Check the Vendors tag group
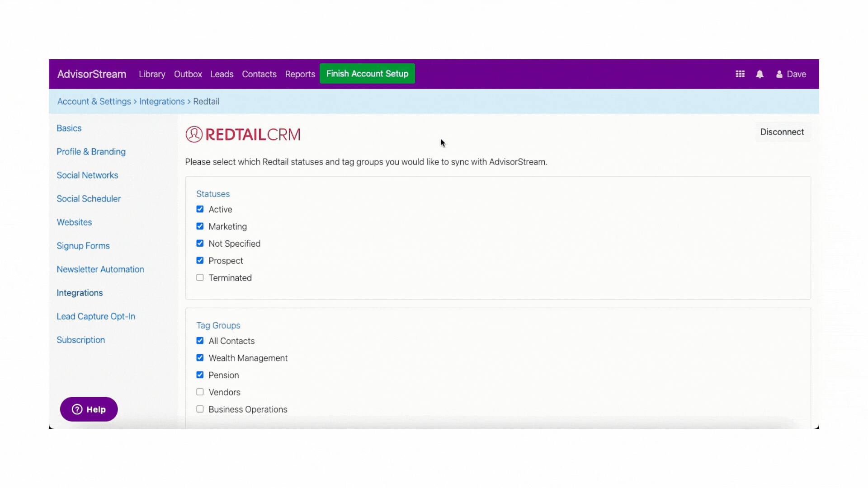 click(200, 392)
